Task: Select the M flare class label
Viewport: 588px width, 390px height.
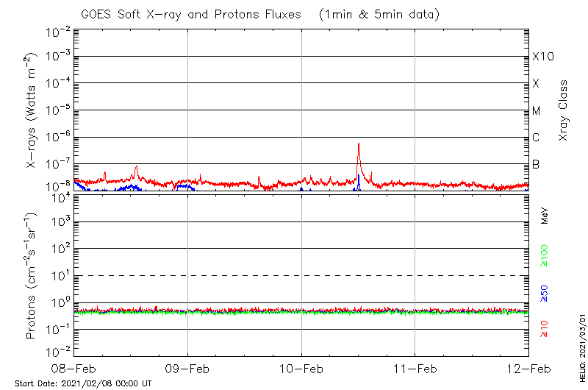Action: [x=537, y=111]
